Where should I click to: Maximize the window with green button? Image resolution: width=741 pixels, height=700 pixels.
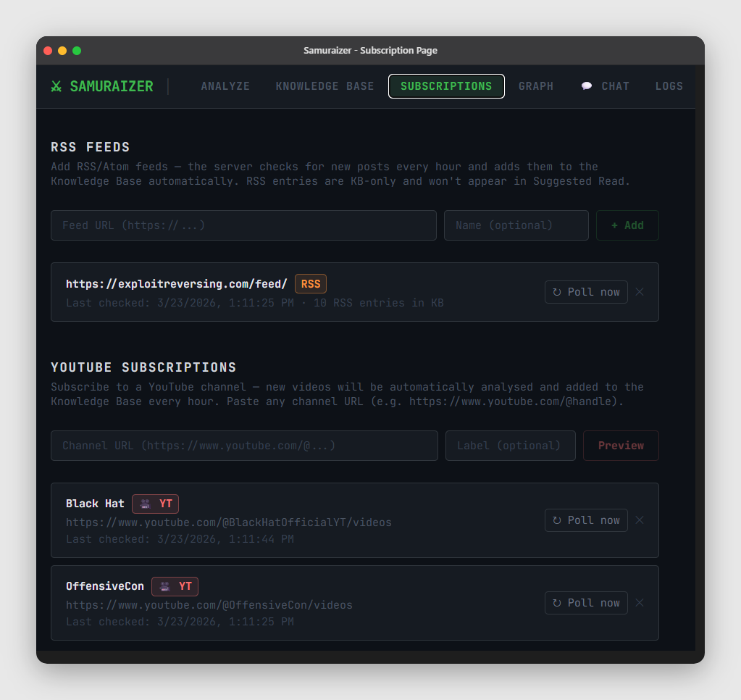click(77, 51)
